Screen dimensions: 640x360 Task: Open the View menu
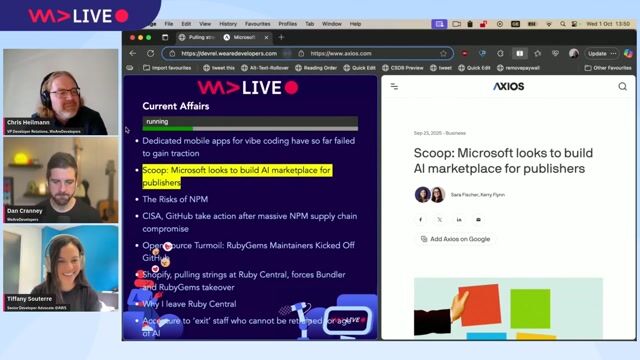coord(205,24)
